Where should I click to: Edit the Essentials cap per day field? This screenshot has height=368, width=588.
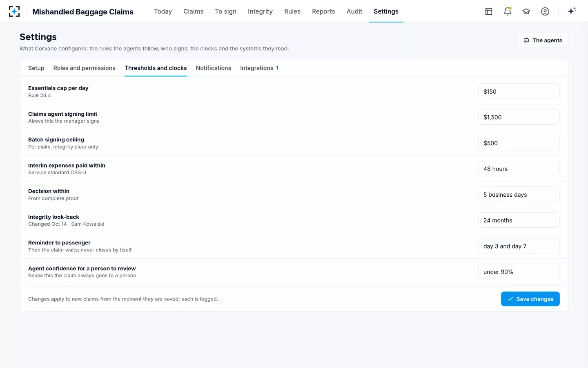coord(519,92)
